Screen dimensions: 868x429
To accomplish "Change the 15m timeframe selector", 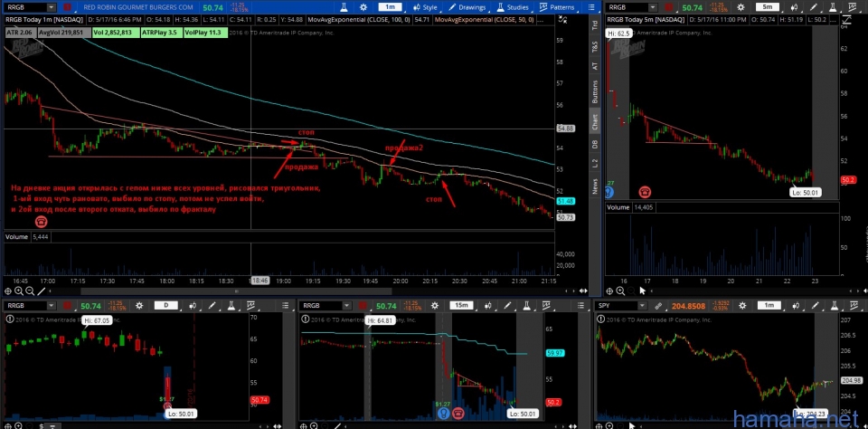I will pyautogui.click(x=461, y=305).
